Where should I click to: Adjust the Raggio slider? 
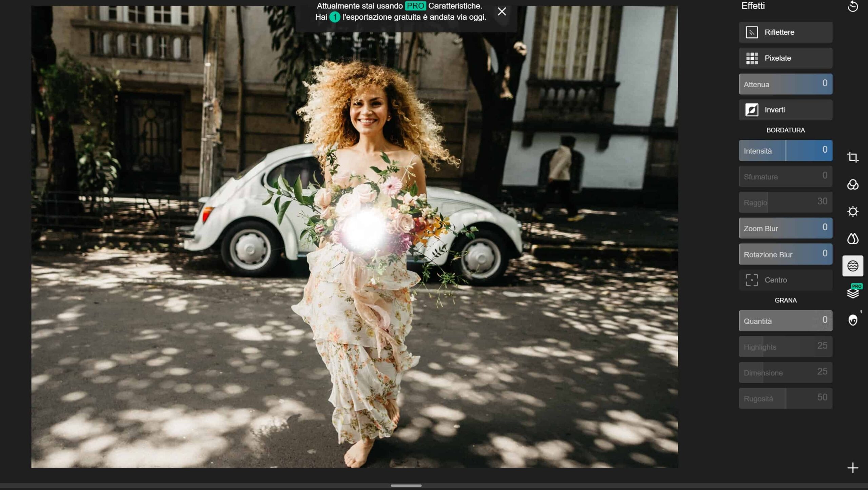pyautogui.click(x=786, y=202)
